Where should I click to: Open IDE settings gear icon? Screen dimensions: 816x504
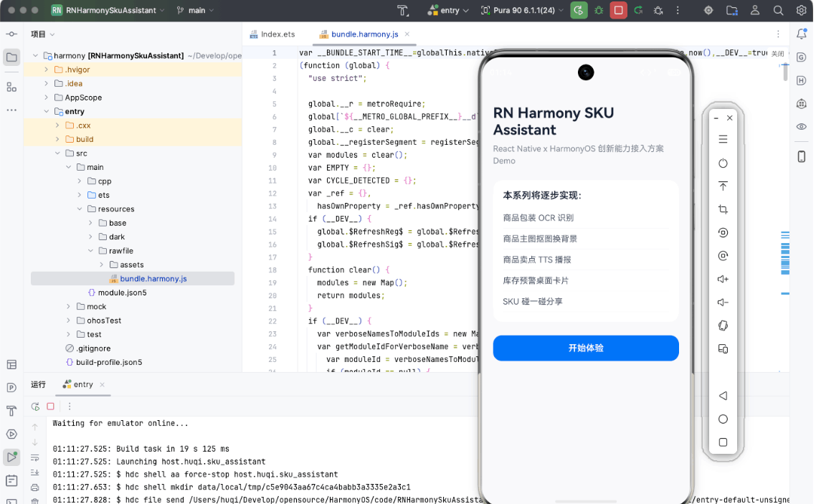[802, 11]
